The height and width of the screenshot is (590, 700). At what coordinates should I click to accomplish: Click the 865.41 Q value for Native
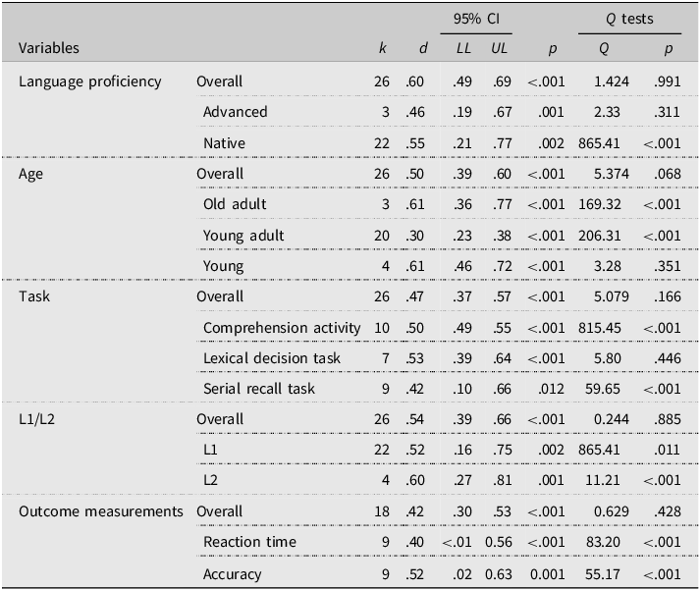click(x=599, y=142)
